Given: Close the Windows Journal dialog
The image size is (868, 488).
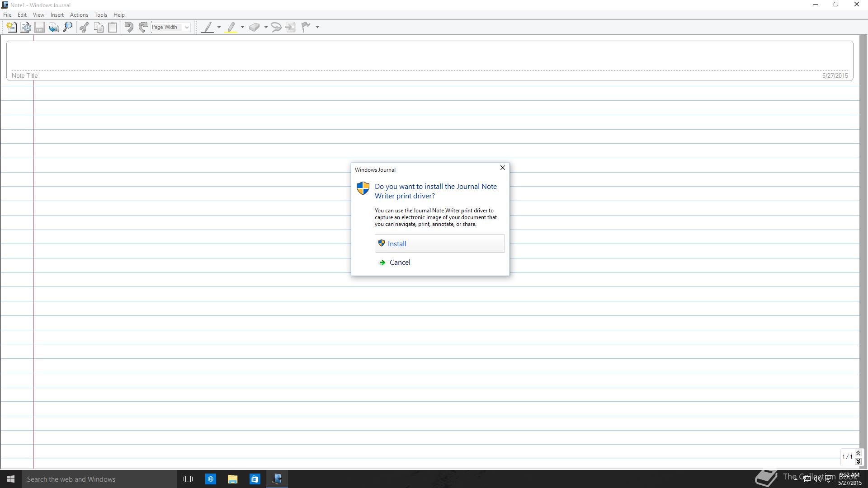Looking at the screenshot, I should click(502, 168).
